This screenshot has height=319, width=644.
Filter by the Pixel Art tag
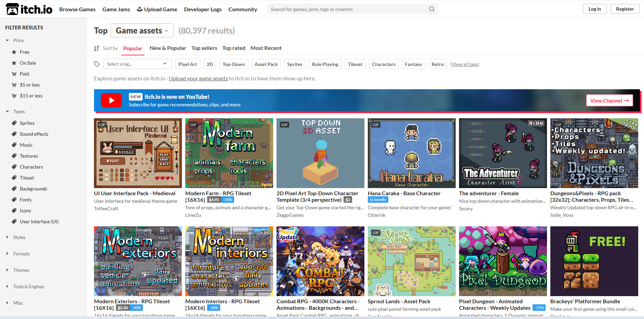coord(188,64)
